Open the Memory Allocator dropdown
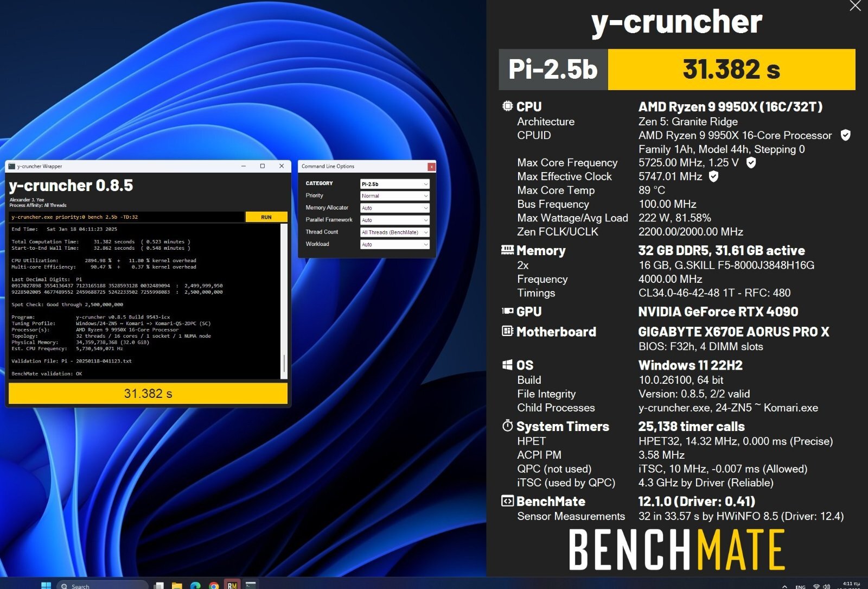Viewport: 868px width, 589px height. (x=395, y=208)
